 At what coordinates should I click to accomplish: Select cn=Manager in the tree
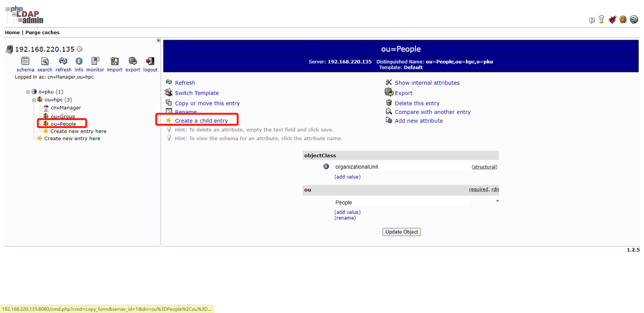pyautogui.click(x=65, y=108)
